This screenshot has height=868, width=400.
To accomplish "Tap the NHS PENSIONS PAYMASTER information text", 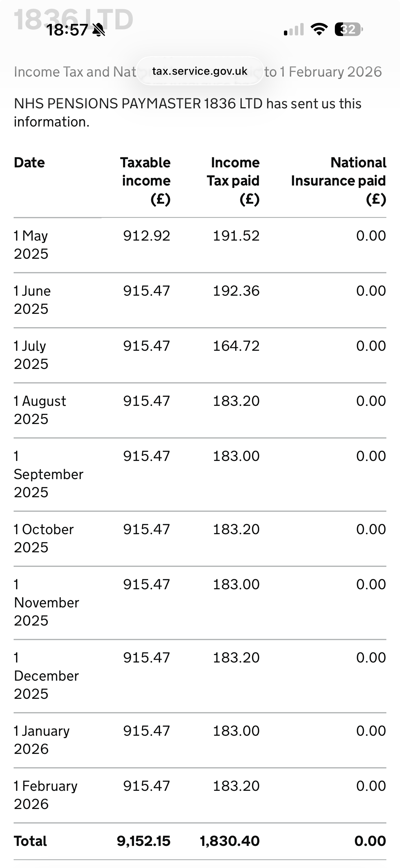I will pos(188,113).
